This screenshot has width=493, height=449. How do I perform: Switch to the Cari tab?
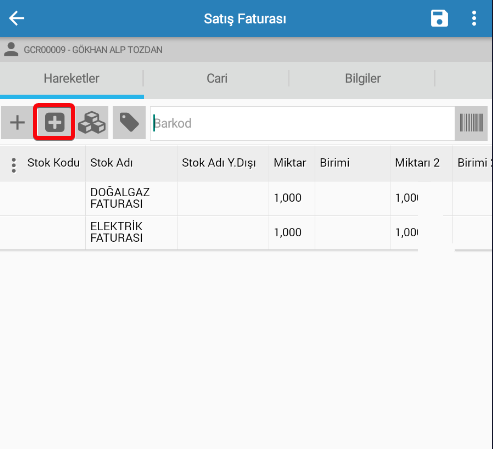(217, 79)
